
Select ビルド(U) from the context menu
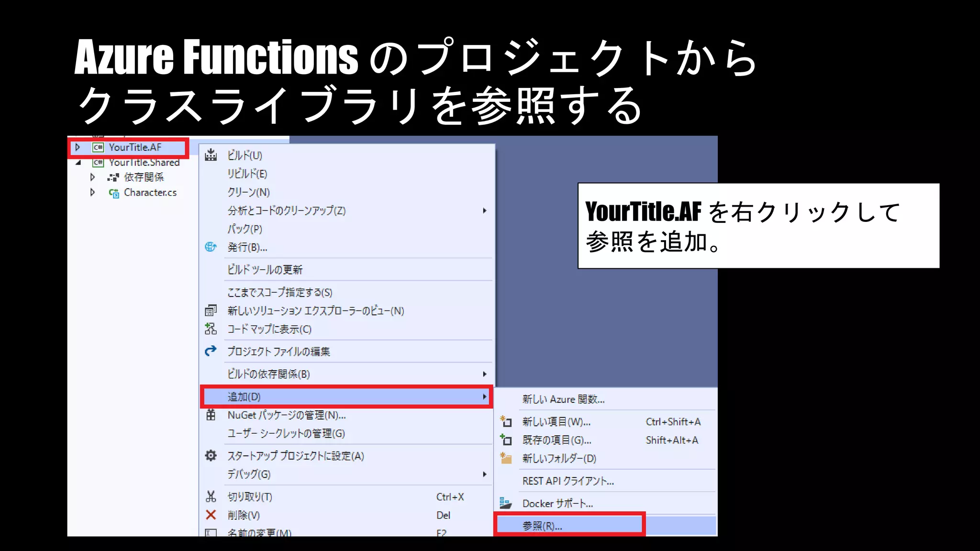pos(346,155)
